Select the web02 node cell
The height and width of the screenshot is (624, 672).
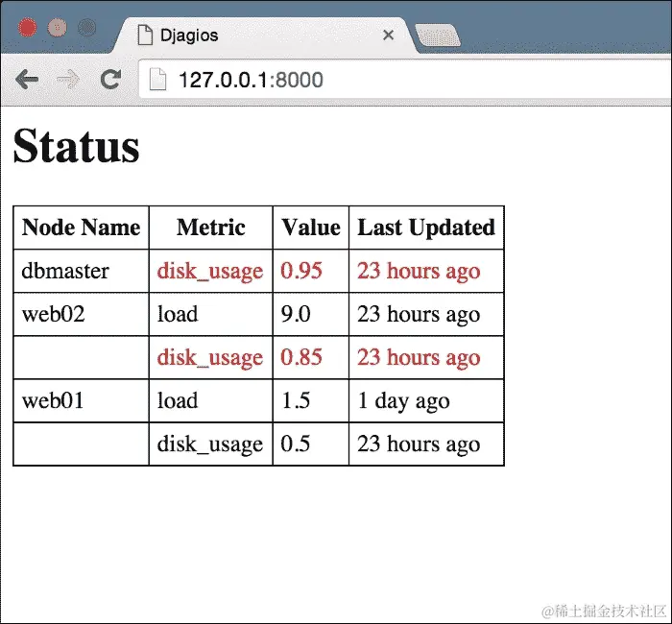click(81, 314)
